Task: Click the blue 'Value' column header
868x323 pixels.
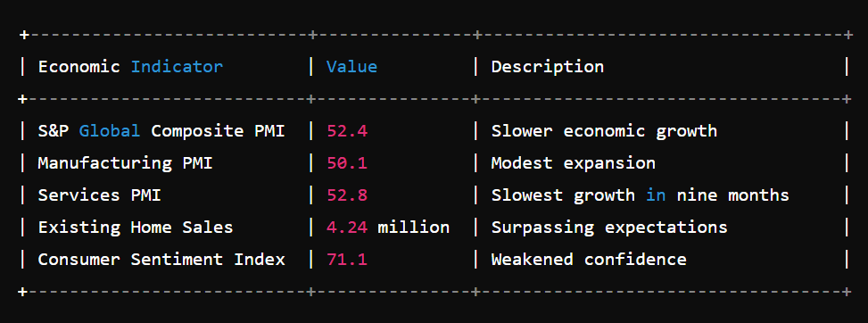Action: pos(351,67)
